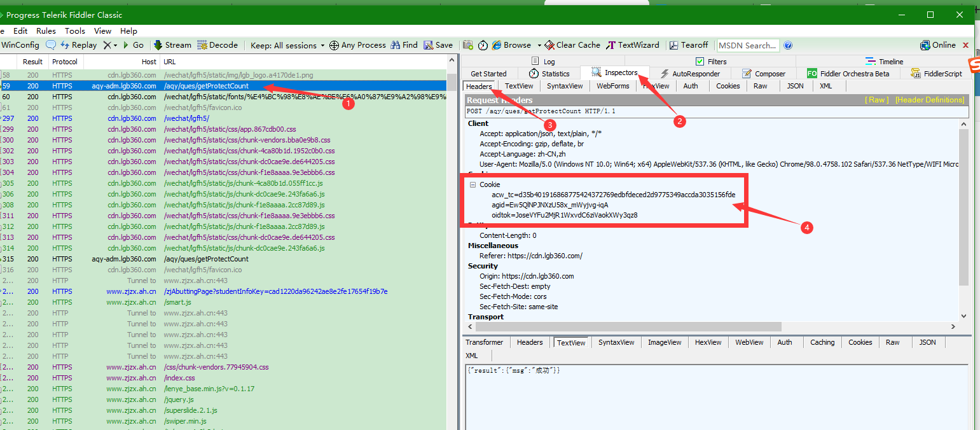This screenshot has width=980, height=430.
Task: Open the Tools menu
Action: (75, 31)
